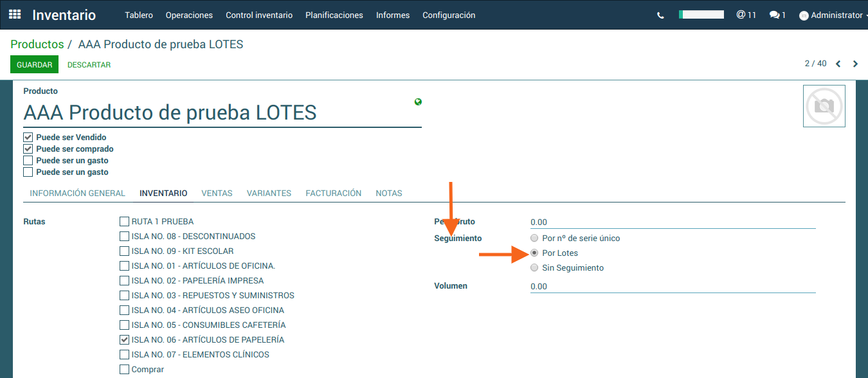The width and height of the screenshot is (868, 378).
Task: Click the Productos breadcrumb link
Action: point(37,44)
